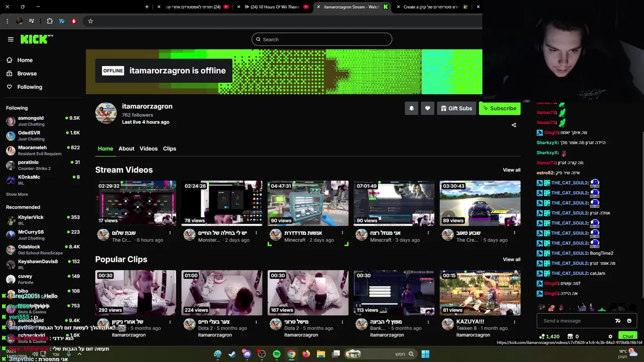This screenshot has width=644, height=362.
Task: Open chat settings gear icon
Action: coord(610,336)
